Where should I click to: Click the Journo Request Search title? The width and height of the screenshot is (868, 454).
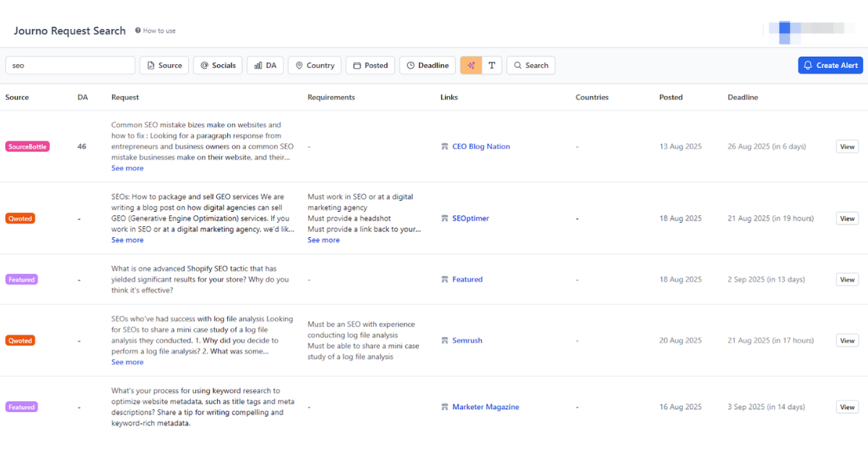coord(70,31)
